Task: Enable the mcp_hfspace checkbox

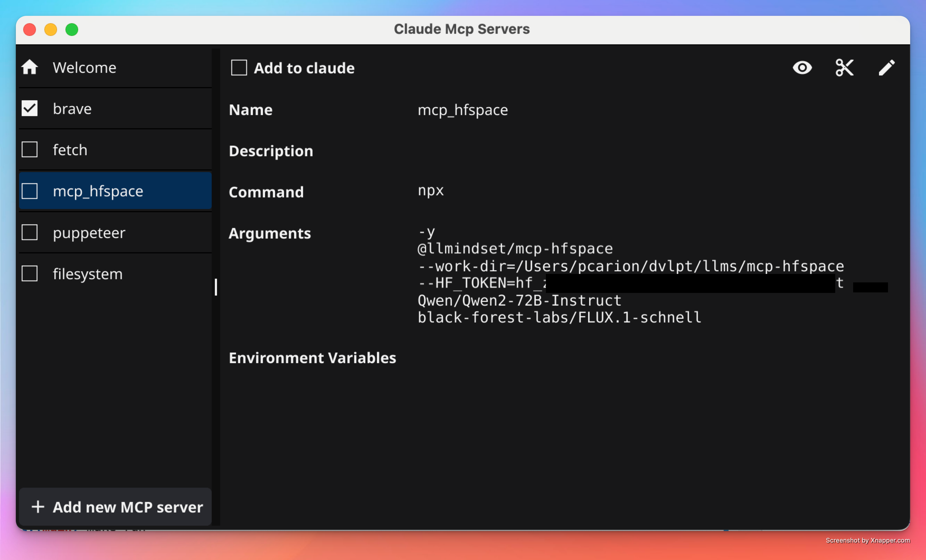Action: click(30, 191)
